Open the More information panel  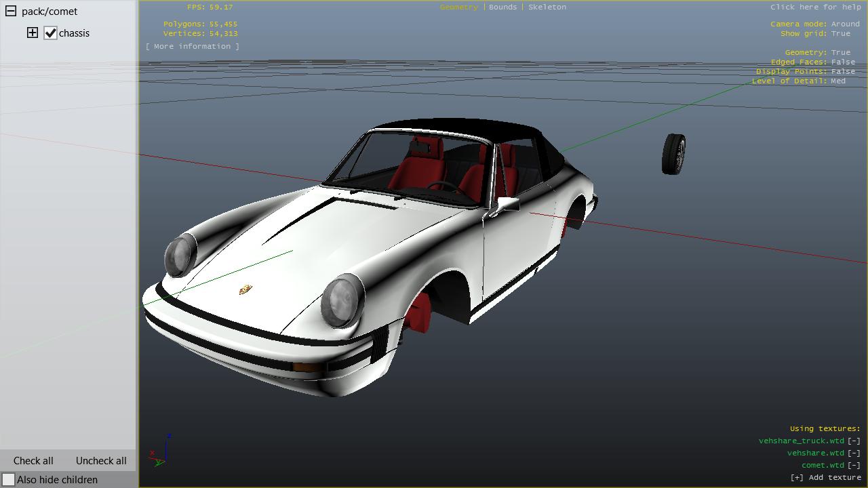192,46
